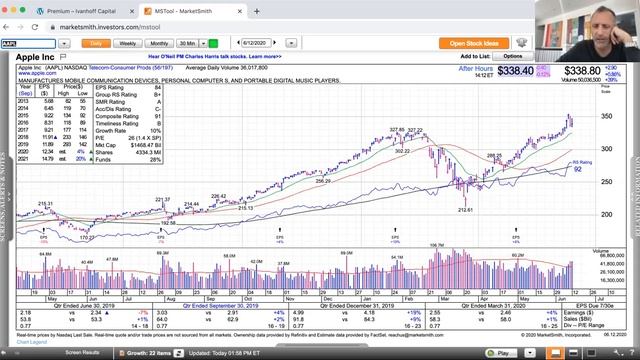This screenshot has height=360, width=640.
Task: Open the dropdown next to Play button
Action: tap(530, 353)
